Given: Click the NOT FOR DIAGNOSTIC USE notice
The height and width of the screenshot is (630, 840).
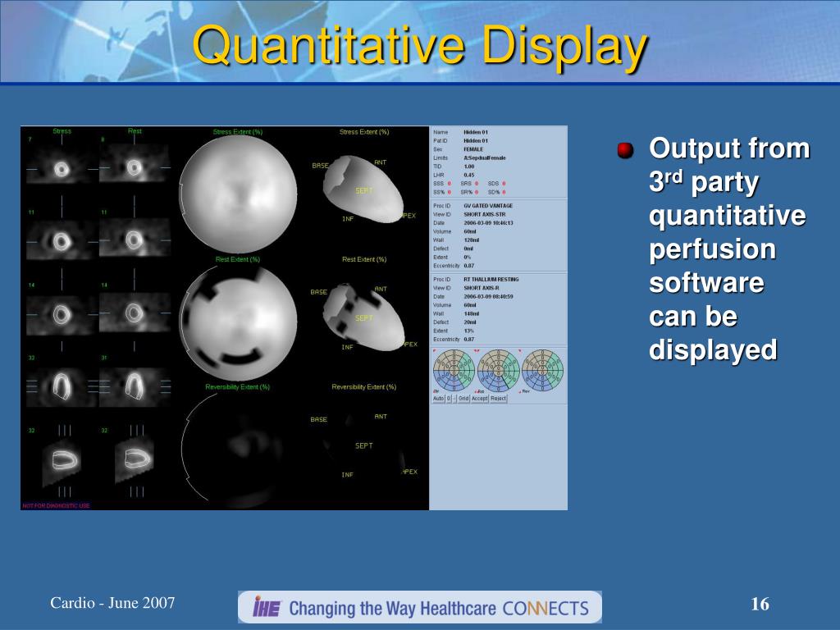Looking at the screenshot, I should pyautogui.click(x=57, y=505).
